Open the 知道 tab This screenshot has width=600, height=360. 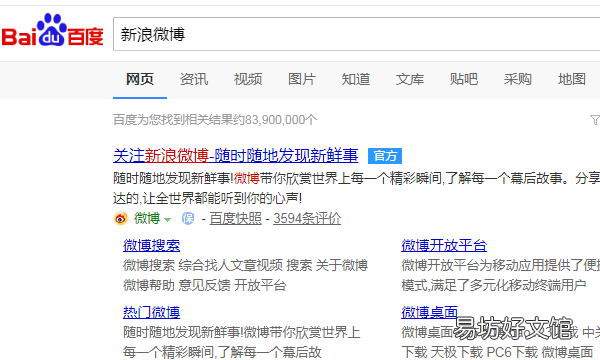point(356,79)
